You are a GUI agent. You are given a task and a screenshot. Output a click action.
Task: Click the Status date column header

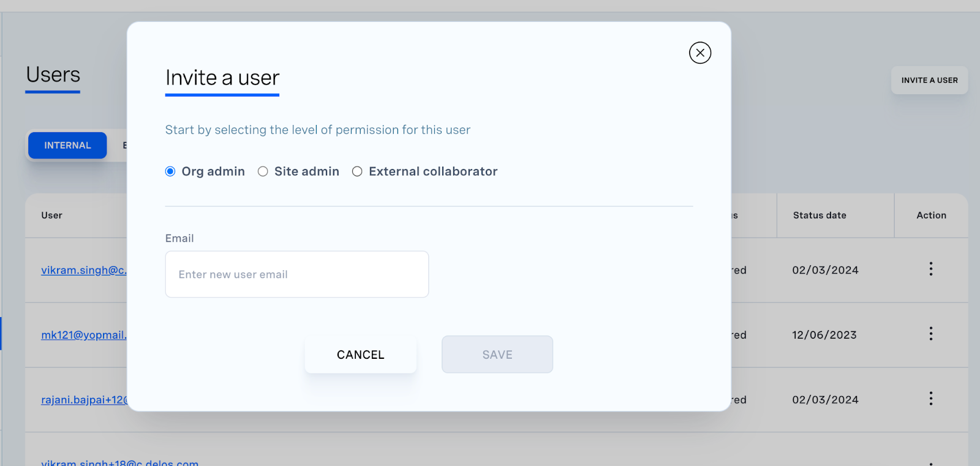[x=820, y=216]
